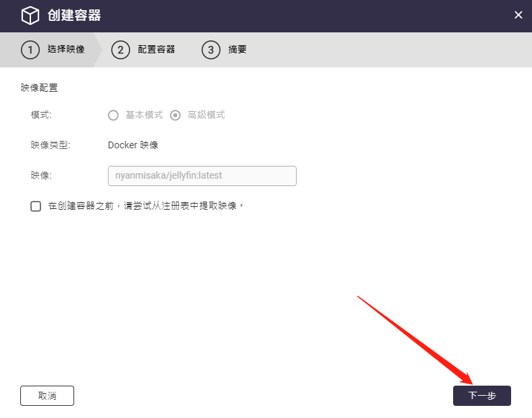The width and height of the screenshot is (532, 418).
Task: Click the Docker 映像 type text
Action: click(x=133, y=145)
